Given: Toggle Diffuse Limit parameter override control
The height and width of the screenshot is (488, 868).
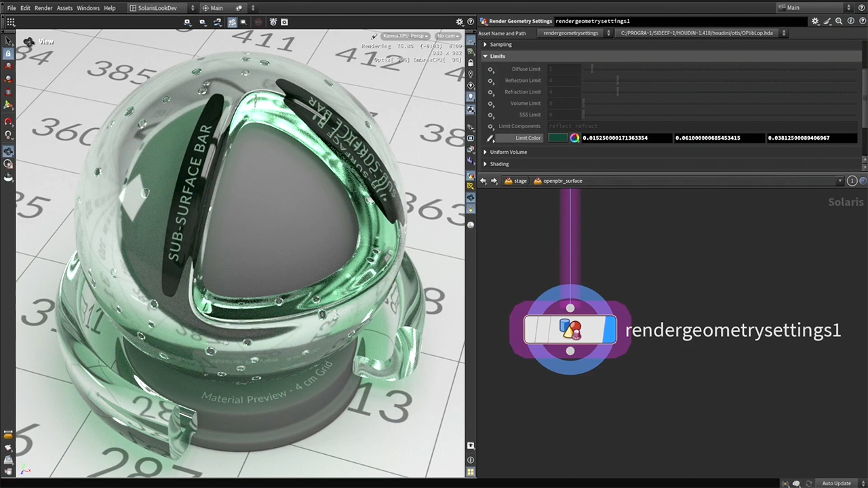Looking at the screenshot, I should (491, 69).
